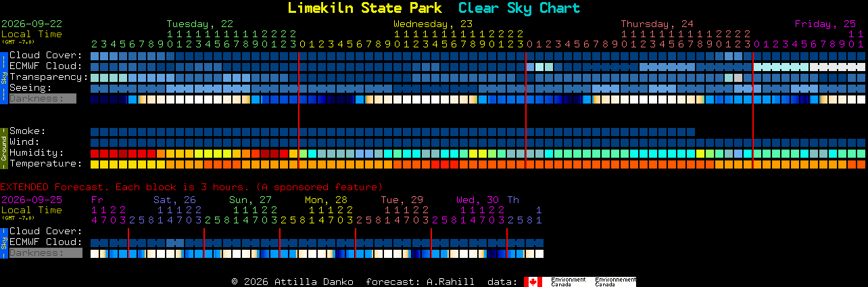Click the blue Sky sidebar label
868x287 pixels.
pos(4,76)
